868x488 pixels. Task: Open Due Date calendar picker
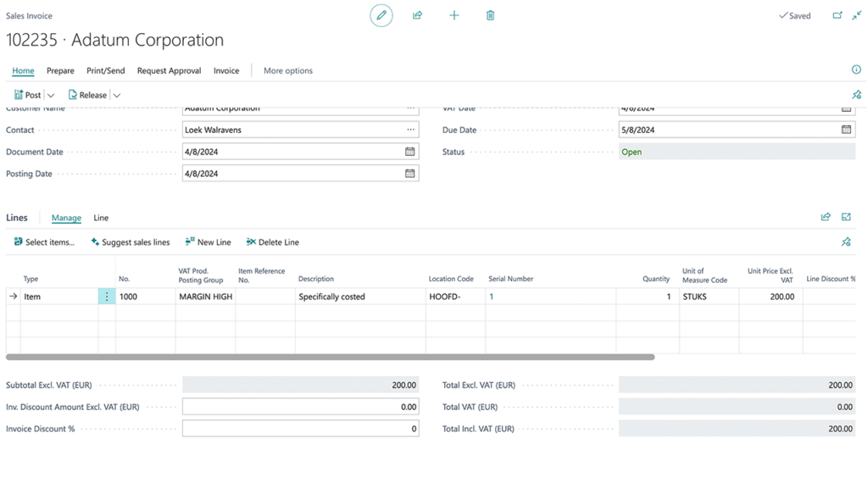tap(846, 130)
